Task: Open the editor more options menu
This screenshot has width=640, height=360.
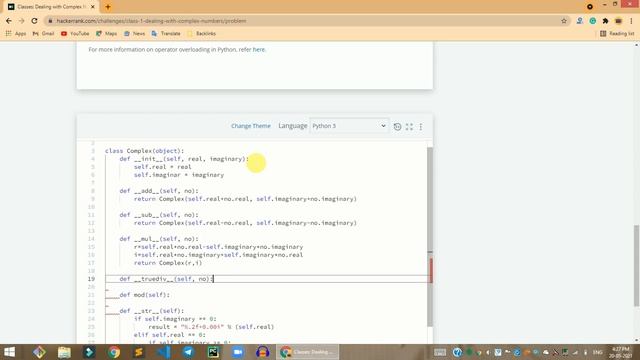Action: (421, 127)
